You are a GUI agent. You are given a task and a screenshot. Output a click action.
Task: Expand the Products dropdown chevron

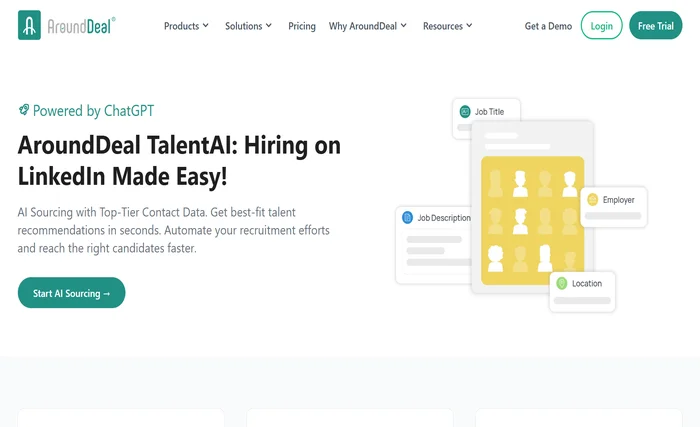(205, 25)
